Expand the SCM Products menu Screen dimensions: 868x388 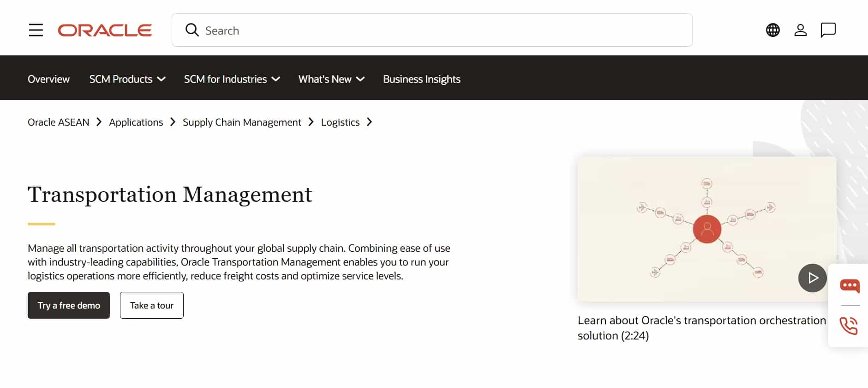tap(127, 79)
